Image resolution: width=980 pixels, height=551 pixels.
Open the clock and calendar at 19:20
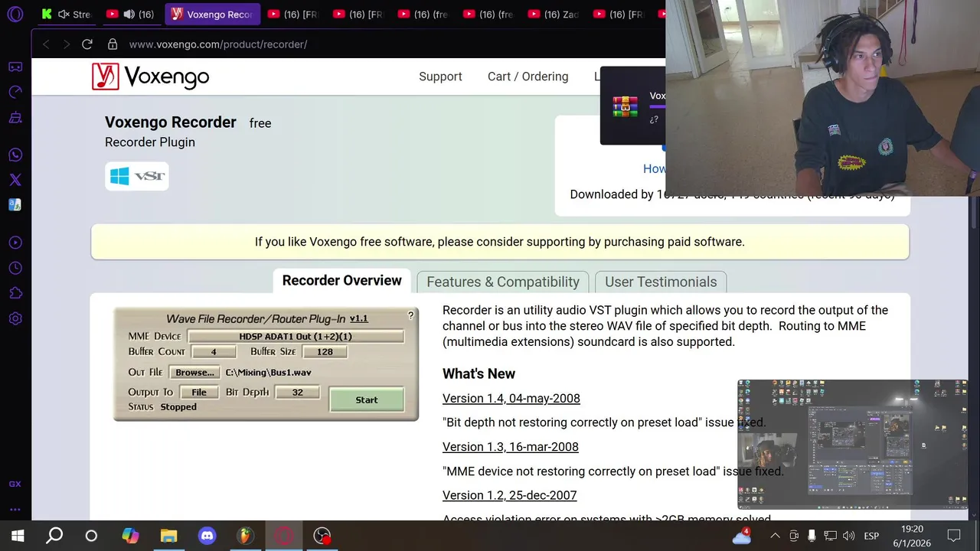tap(912, 536)
